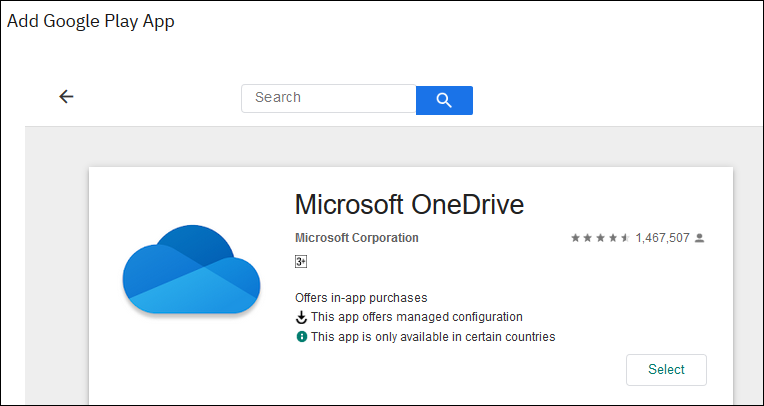The image size is (764, 406).
Task: Click "Offers in-app purchases" text
Action: 361,298
